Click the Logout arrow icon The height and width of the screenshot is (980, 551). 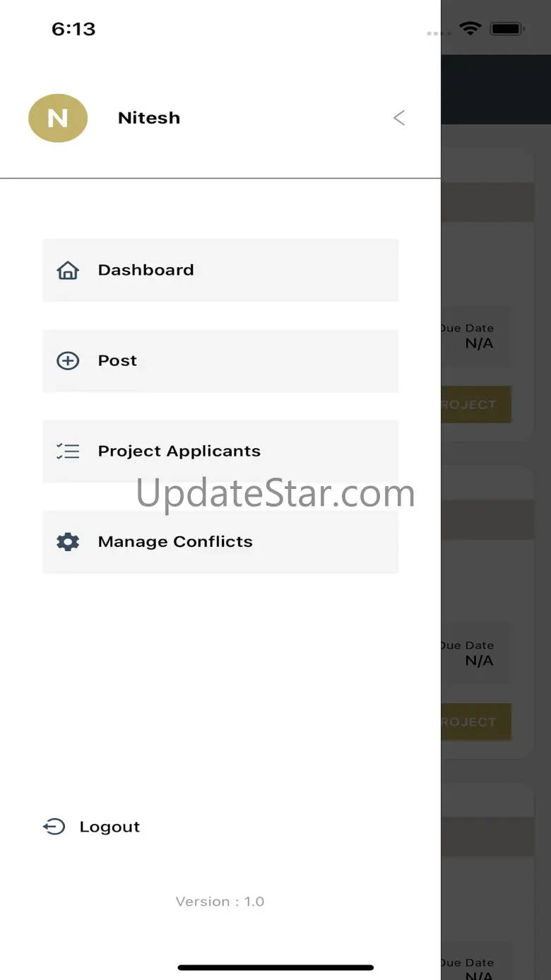[x=54, y=827]
